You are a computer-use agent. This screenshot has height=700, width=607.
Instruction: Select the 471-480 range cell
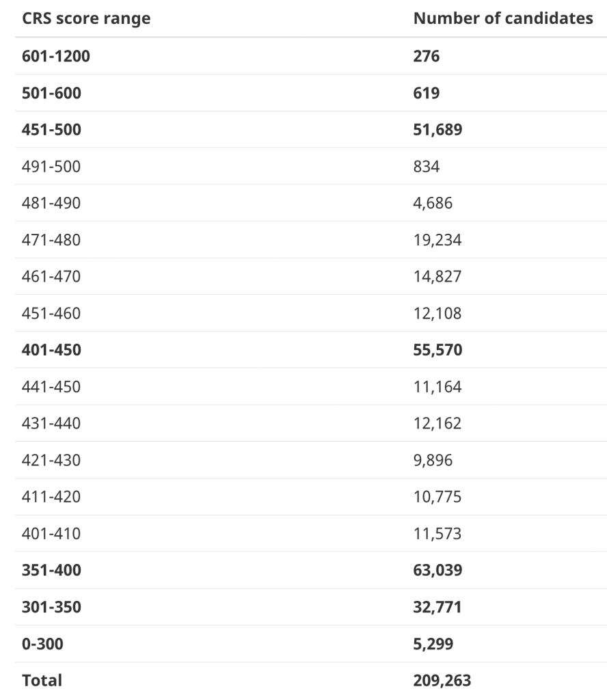pos(51,240)
